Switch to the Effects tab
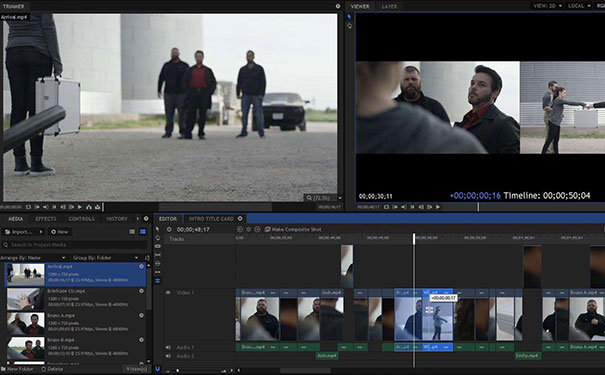Viewport: 605px width, 375px height. (x=46, y=219)
